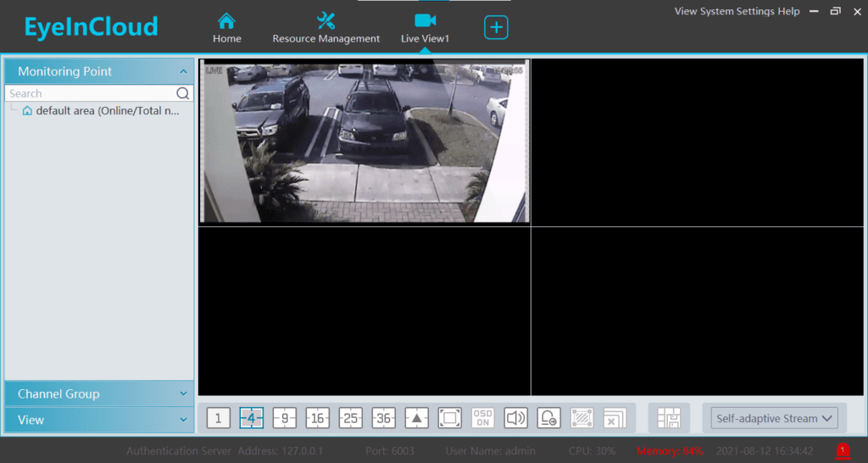Viewport: 868px width, 463px height.
Task: Toggle the 4-screen split layout
Action: [251, 418]
